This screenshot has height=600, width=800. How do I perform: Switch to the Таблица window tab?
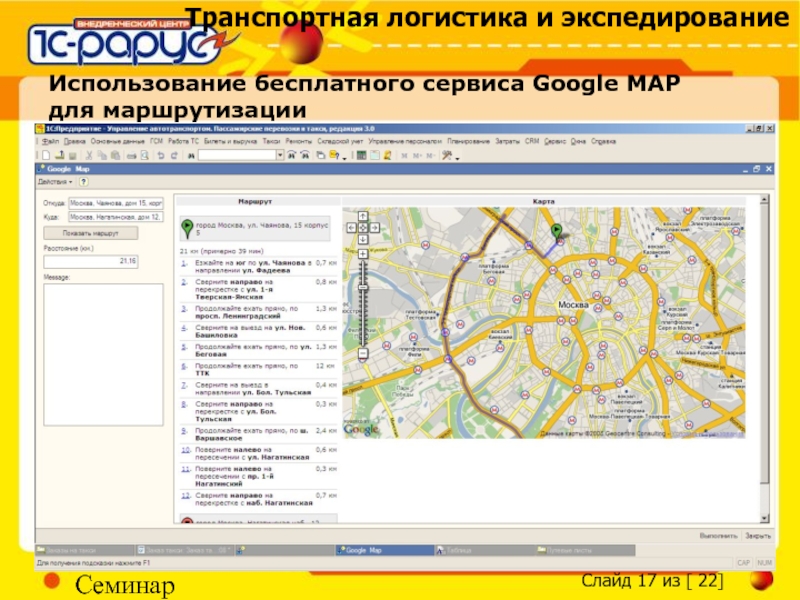click(483, 550)
